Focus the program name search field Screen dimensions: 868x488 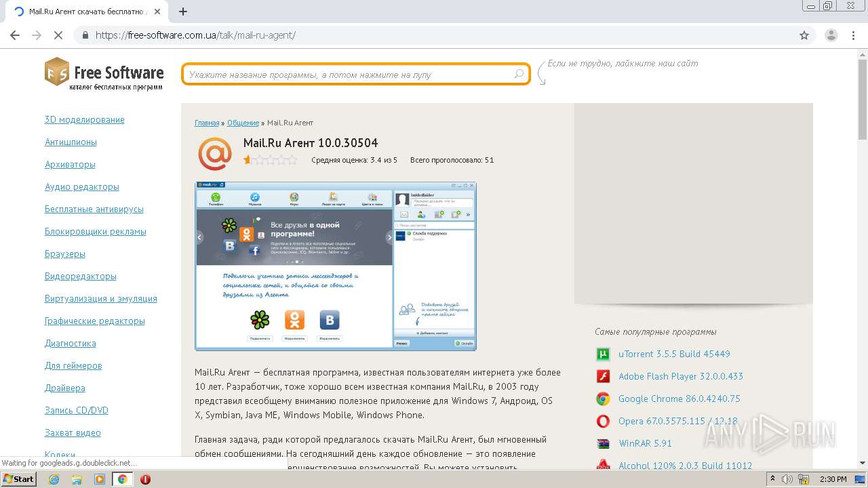[x=355, y=75]
